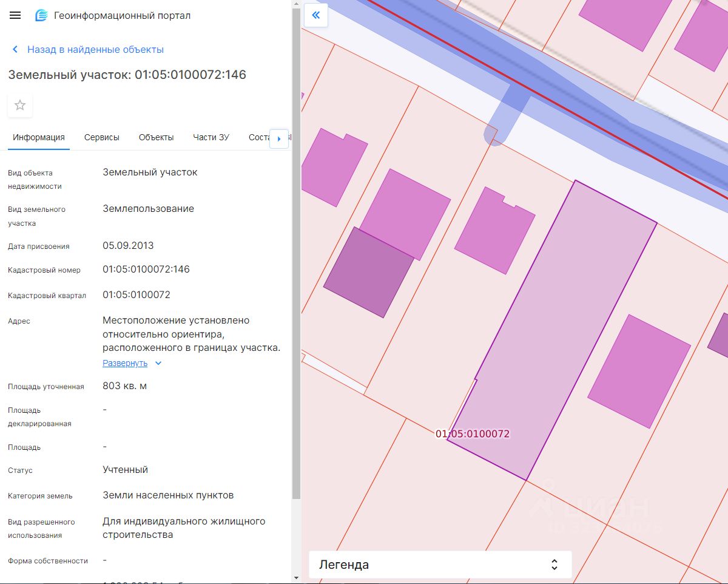Click the Развернуть link under address
728x584 pixels.
point(124,363)
